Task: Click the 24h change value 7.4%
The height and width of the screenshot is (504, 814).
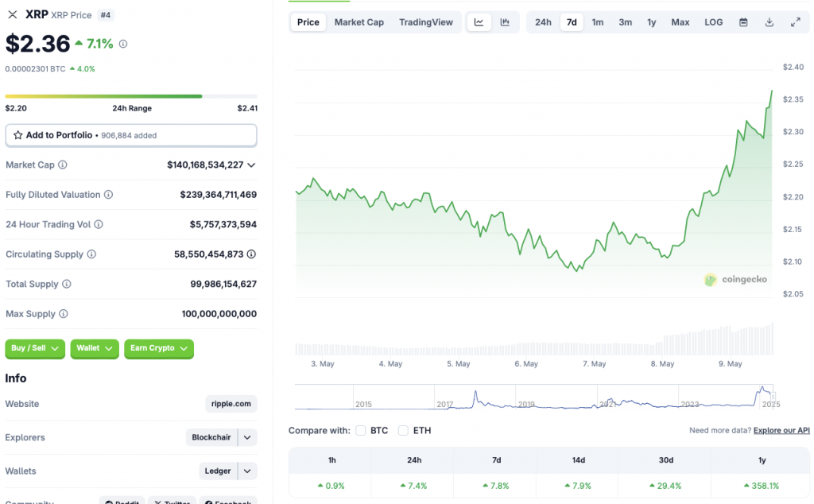Action: click(x=413, y=486)
